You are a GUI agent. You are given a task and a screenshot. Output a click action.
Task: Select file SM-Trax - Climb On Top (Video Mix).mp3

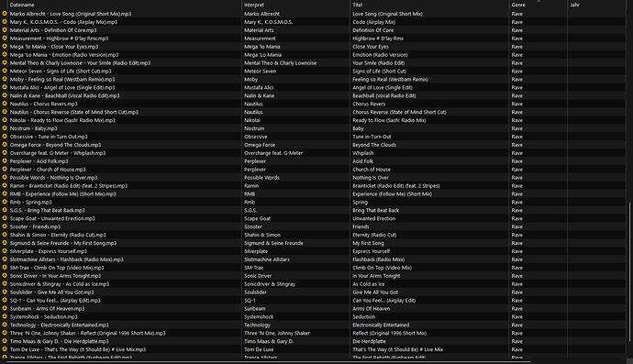(x=57, y=268)
